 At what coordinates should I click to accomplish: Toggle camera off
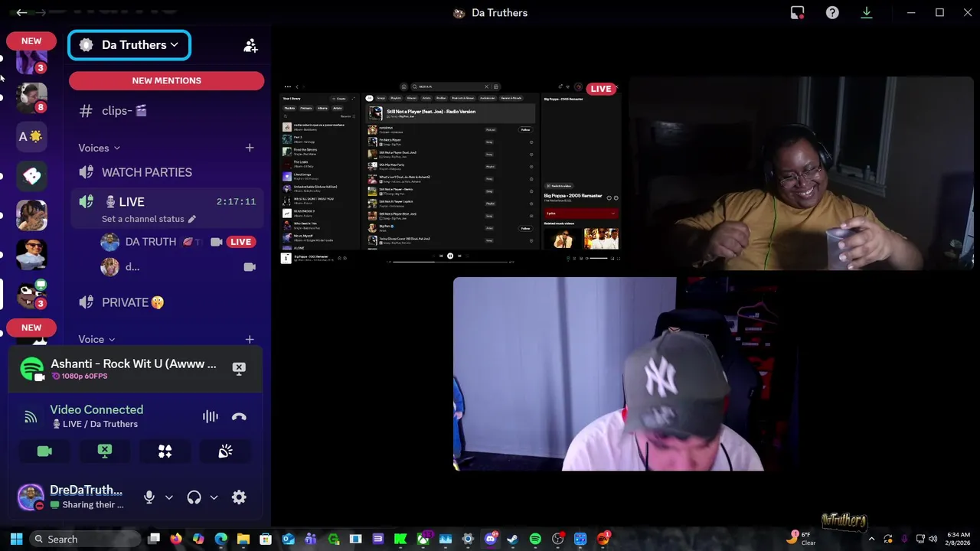pos(44,452)
